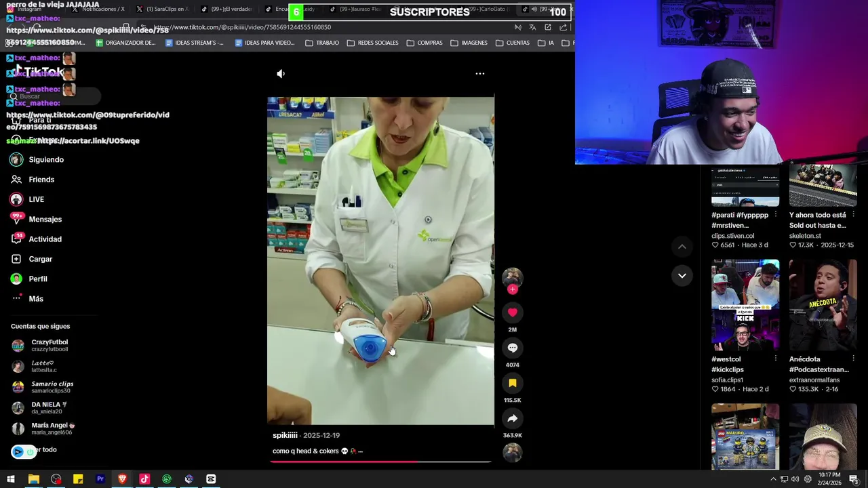
Task: Open Windows Start menu
Action: [11, 479]
